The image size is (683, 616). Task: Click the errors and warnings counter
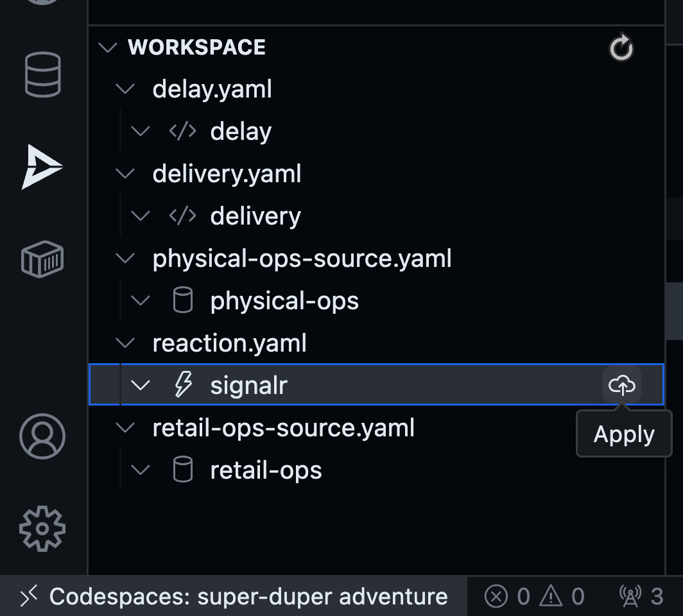click(538, 596)
